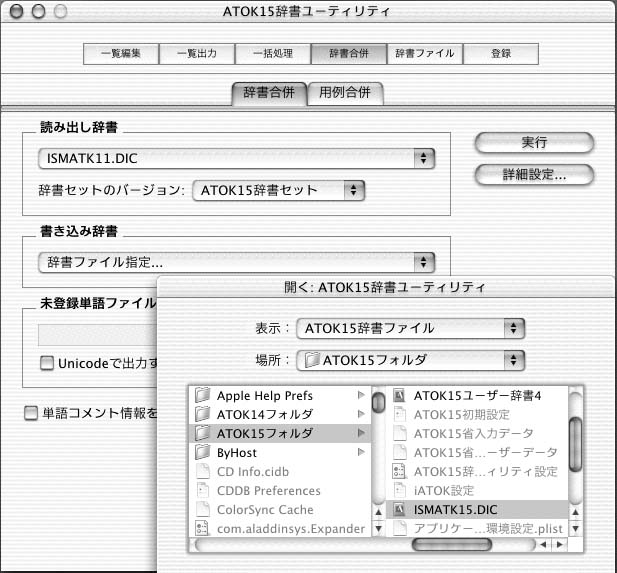
Task: Click the horizontal scroll left arrow
Action: [543, 545]
